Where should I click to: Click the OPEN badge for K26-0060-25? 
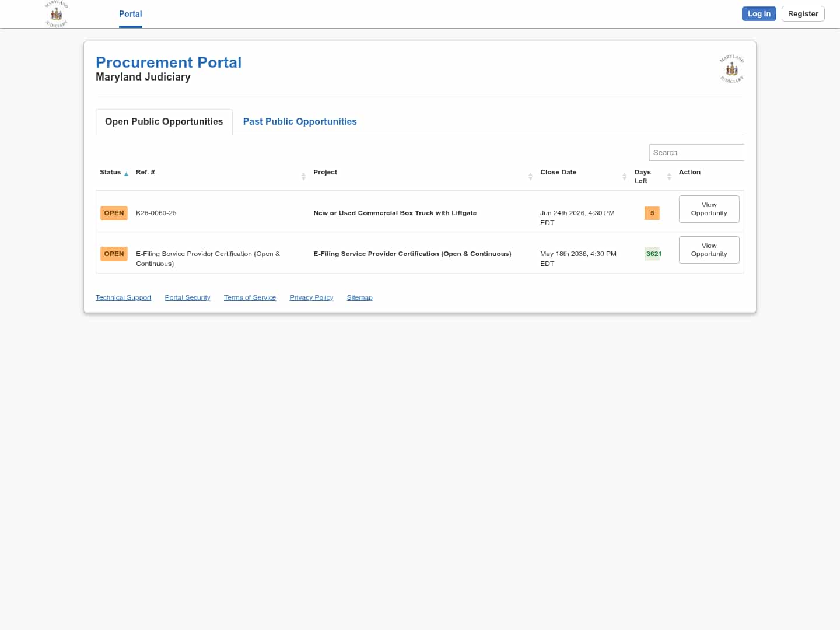click(114, 213)
